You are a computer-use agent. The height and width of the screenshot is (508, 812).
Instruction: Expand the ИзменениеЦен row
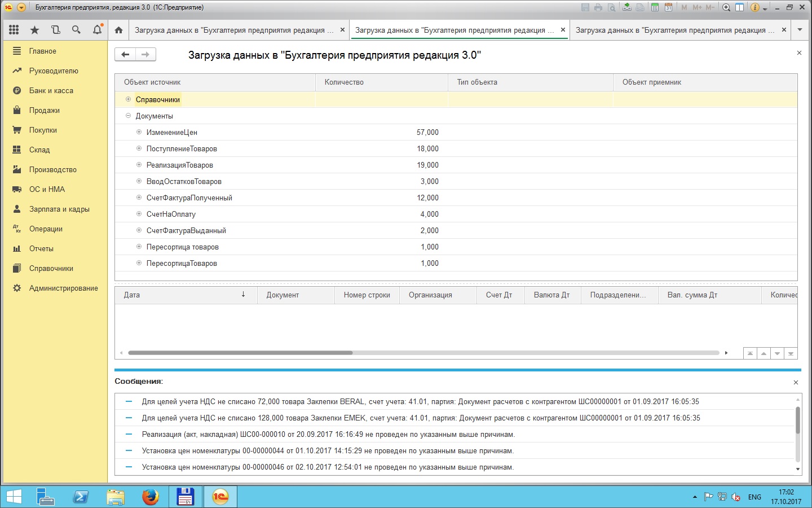(x=139, y=132)
